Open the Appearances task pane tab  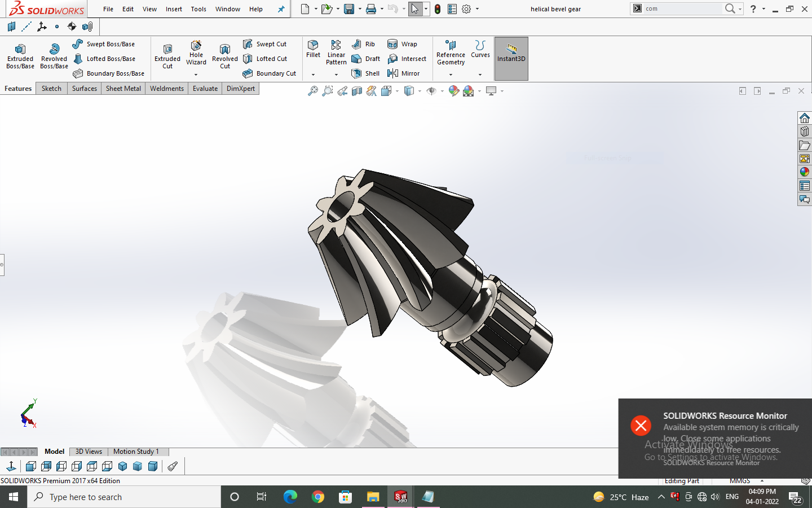[x=805, y=172]
